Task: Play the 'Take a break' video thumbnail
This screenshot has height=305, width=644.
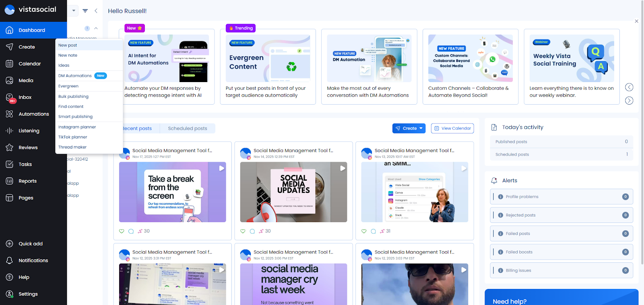Action: tap(172, 192)
